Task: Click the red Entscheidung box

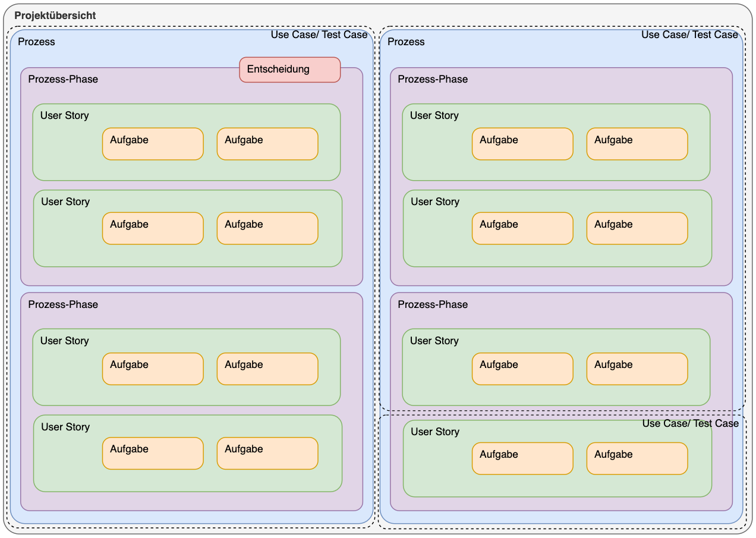Action: [289, 70]
